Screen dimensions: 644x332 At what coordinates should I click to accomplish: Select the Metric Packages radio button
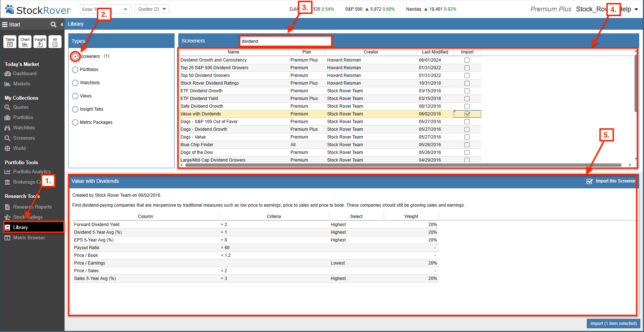point(75,122)
